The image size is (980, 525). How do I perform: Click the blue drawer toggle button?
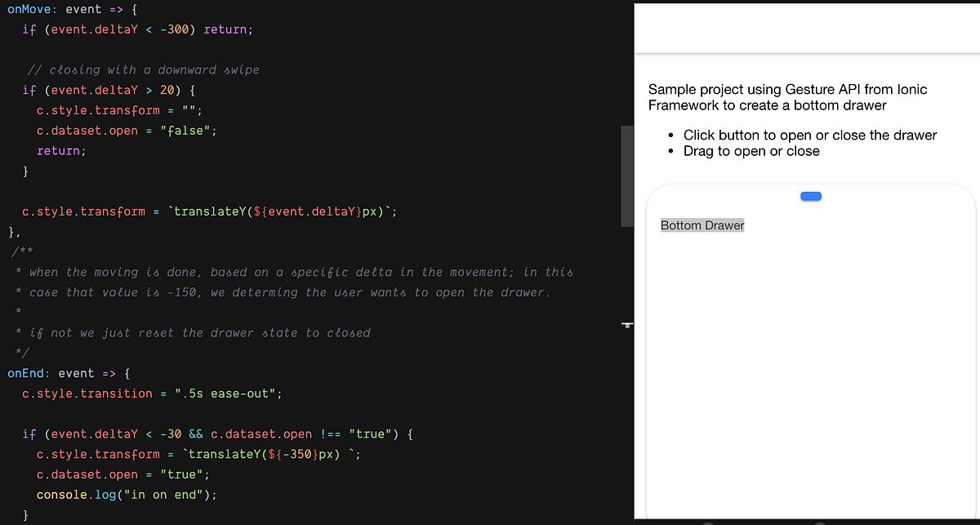810,196
